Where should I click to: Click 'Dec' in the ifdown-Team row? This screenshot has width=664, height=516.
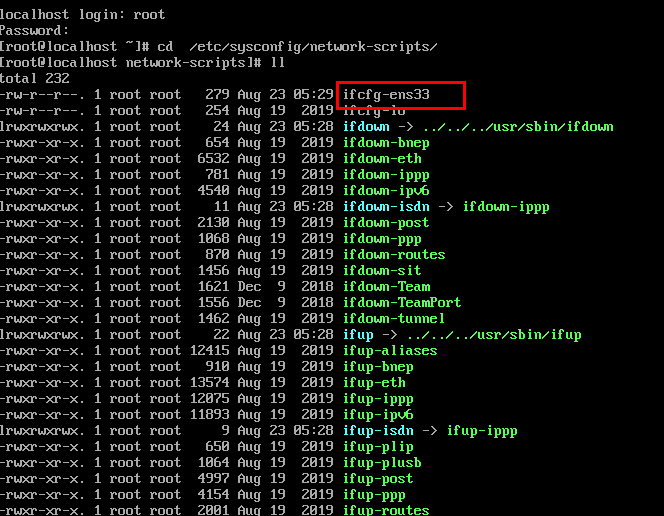tap(249, 287)
